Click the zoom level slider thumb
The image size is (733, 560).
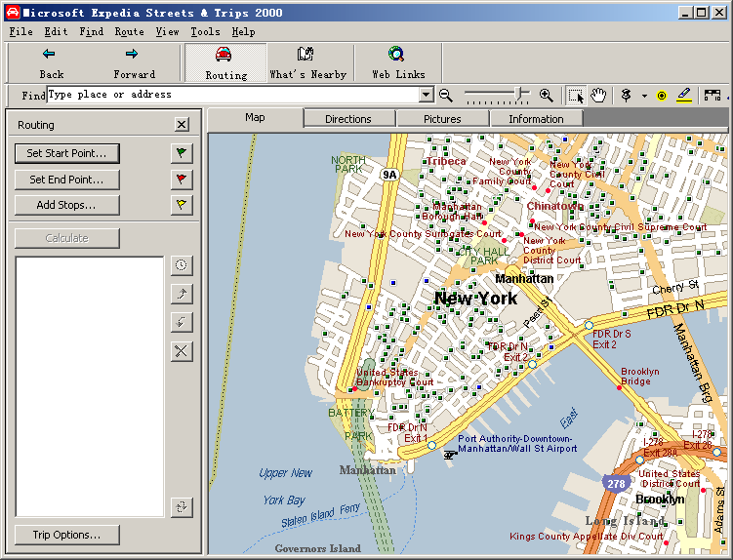(518, 94)
